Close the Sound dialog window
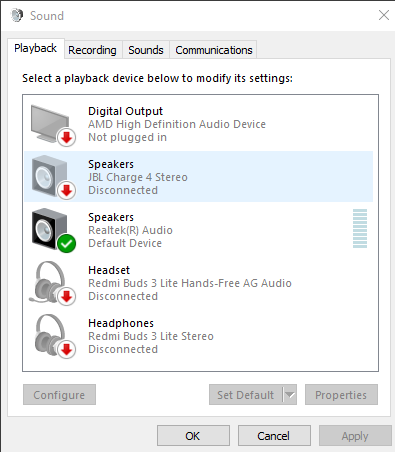This screenshot has width=395, height=452. (x=384, y=15)
